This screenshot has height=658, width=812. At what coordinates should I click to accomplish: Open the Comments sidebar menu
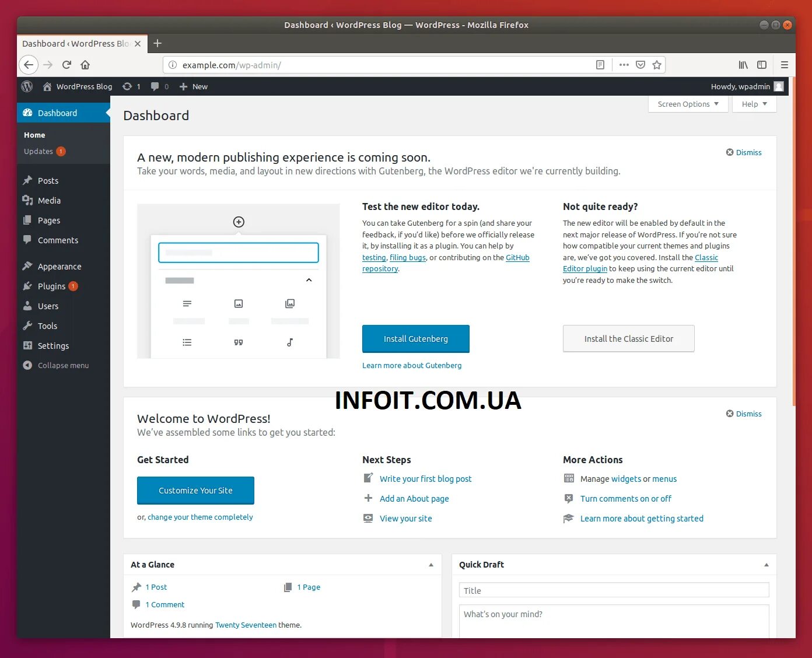click(64, 240)
